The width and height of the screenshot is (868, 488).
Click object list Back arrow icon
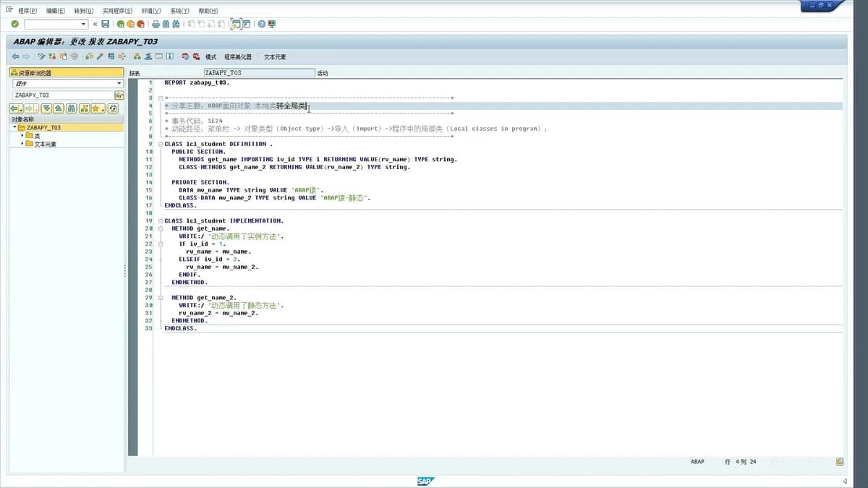(14, 108)
